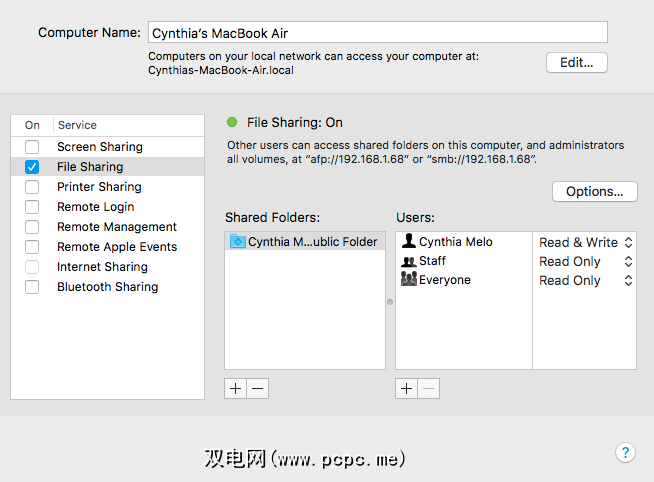Click the Everyone group icon
The width and height of the screenshot is (654, 482).
[409, 279]
